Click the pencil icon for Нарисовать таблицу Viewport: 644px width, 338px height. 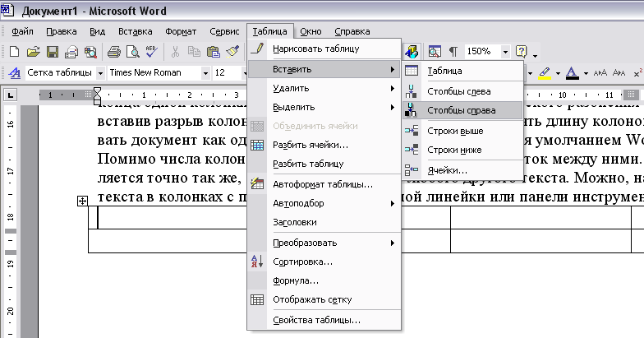tap(257, 49)
